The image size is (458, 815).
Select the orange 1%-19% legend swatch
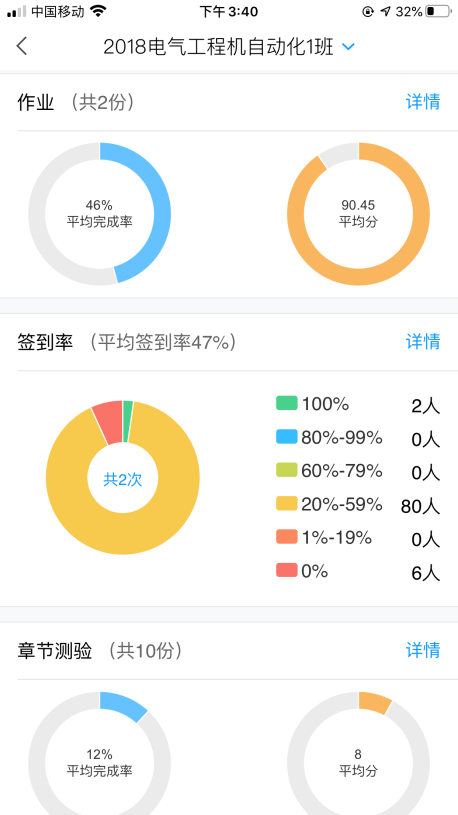click(x=286, y=537)
